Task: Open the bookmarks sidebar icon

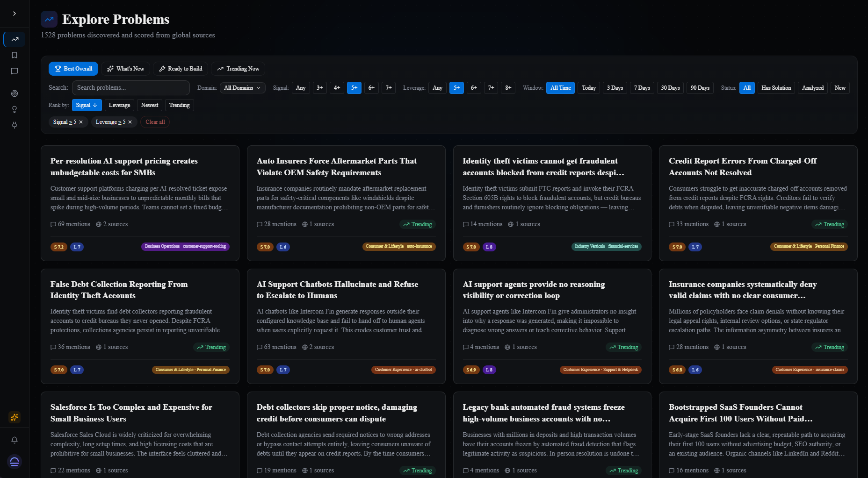Action: click(14, 55)
